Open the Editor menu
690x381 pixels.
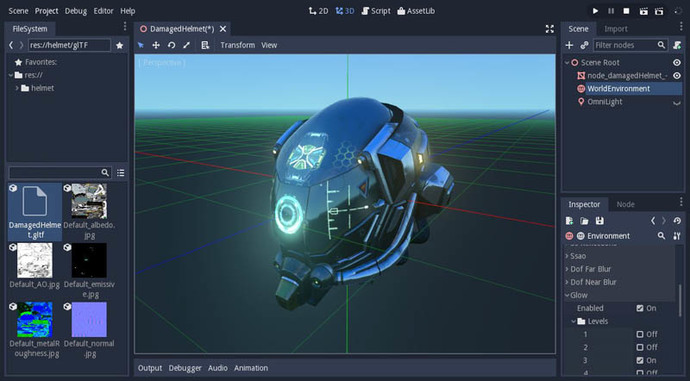click(x=103, y=11)
